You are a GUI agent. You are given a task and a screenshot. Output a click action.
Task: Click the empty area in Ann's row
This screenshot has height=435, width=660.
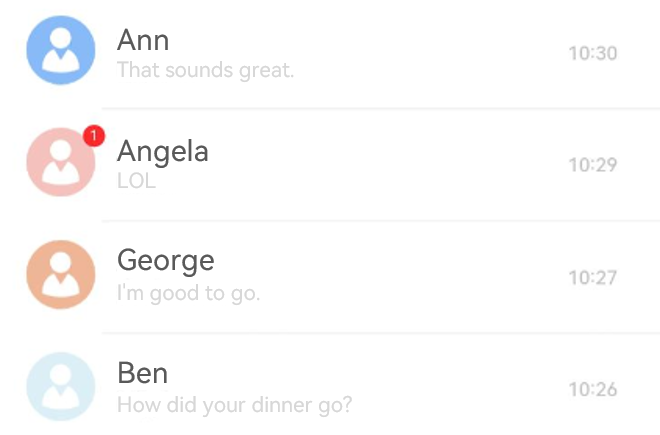coord(429,53)
